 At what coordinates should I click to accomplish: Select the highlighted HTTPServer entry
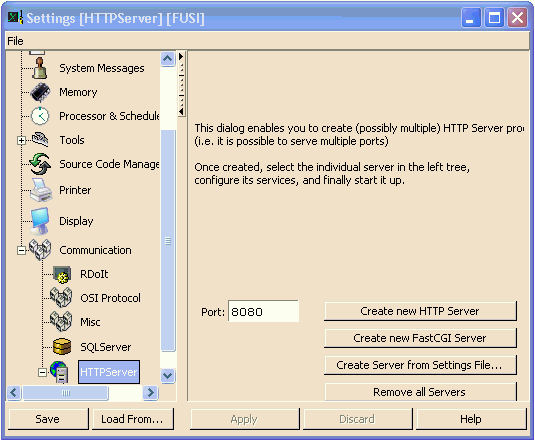pyautogui.click(x=109, y=372)
